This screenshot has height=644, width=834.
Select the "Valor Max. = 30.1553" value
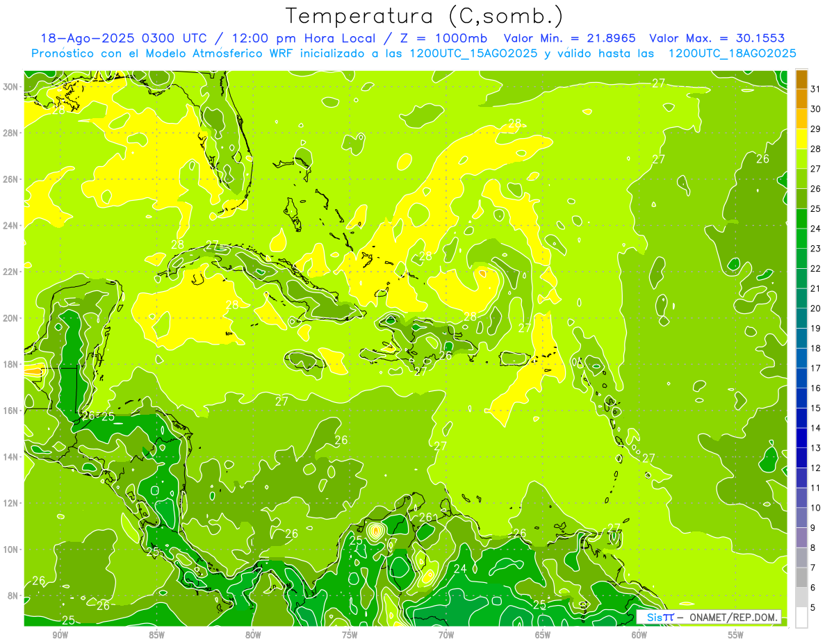(717, 38)
